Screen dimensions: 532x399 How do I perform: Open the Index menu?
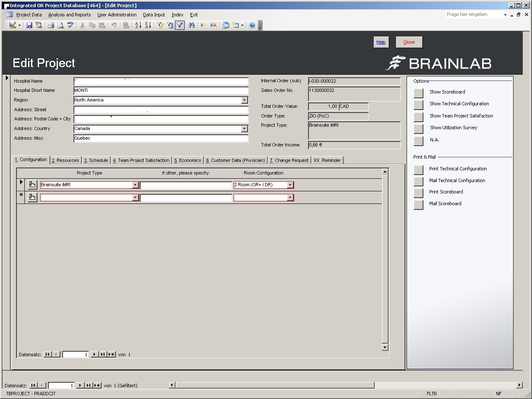point(177,15)
